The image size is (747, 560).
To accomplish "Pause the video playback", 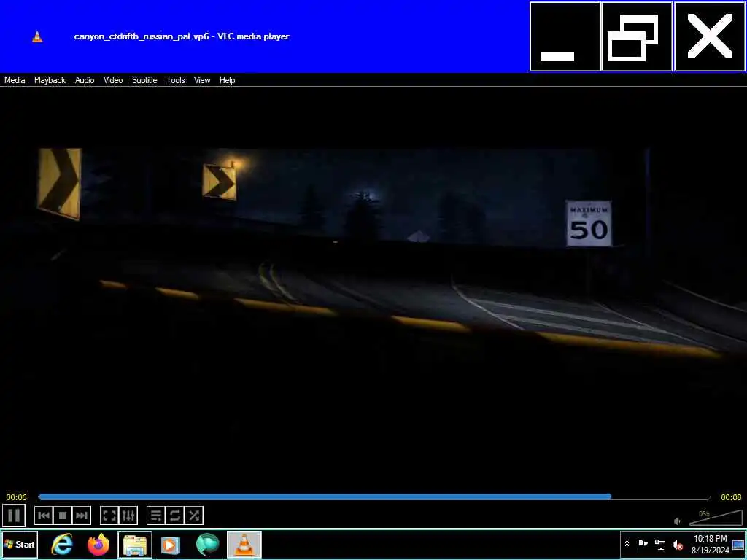I will pyautogui.click(x=14, y=516).
